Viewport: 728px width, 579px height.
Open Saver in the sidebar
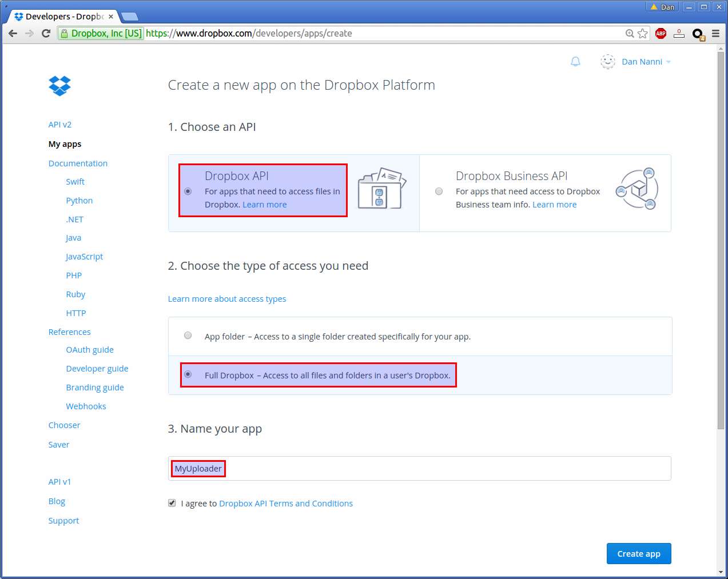pos(59,445)
